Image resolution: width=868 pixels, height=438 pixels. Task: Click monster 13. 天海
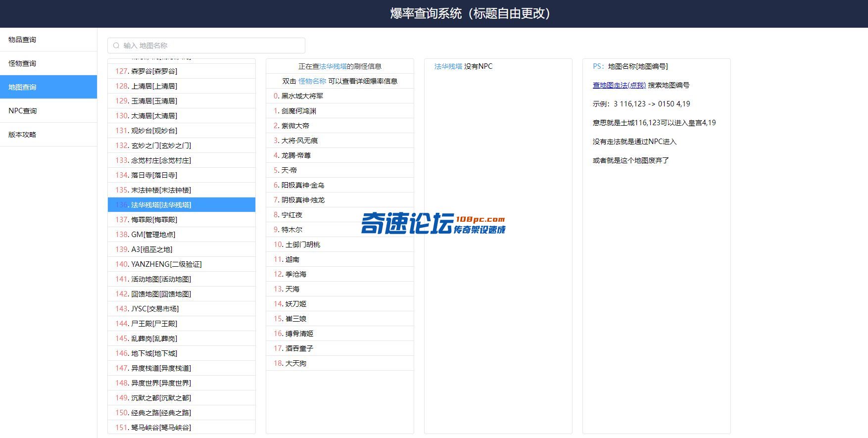pyautogui.click(x=340, y=289)
